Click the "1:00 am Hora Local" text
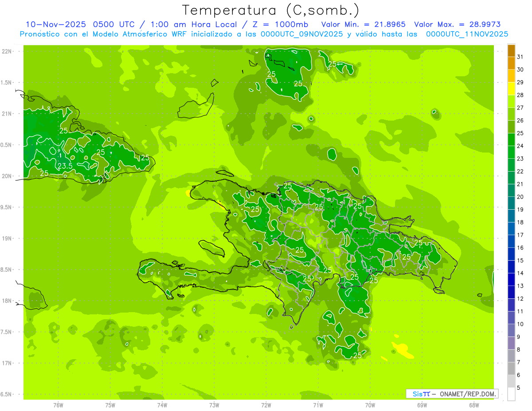Image resolution: width=532 pixels, height=411 pixels. point(194,24)
